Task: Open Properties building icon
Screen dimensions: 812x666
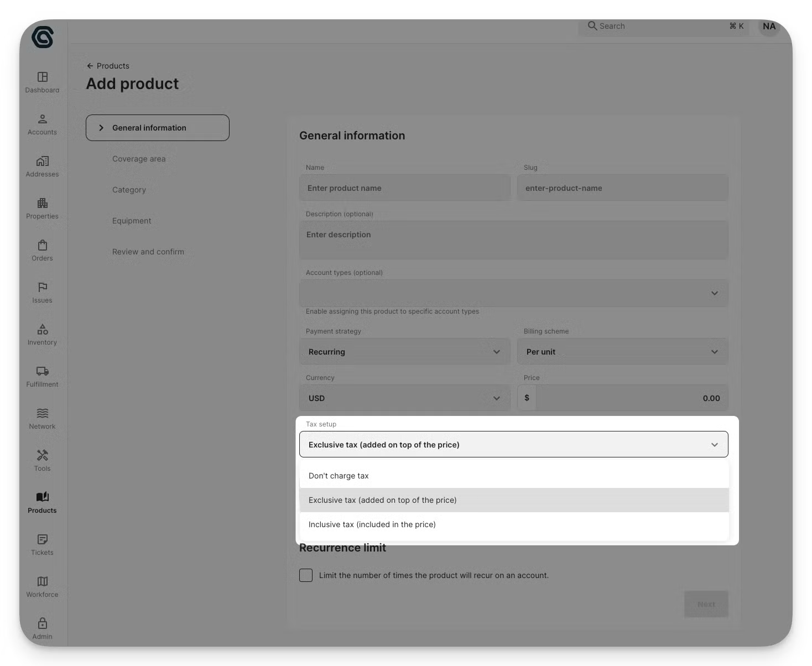Action: click(x=43, y=203)
